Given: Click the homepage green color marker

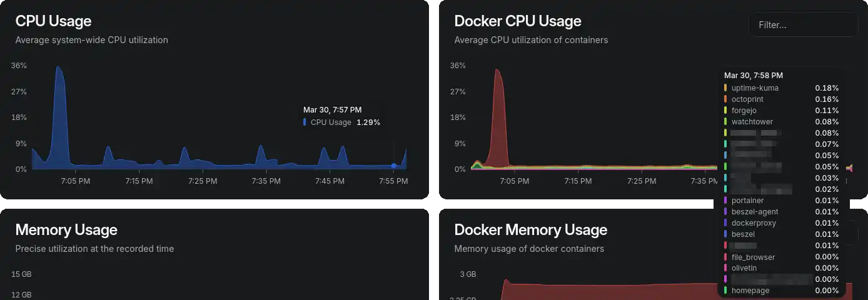Looking at the screenshot, I should tap(725, 291).
